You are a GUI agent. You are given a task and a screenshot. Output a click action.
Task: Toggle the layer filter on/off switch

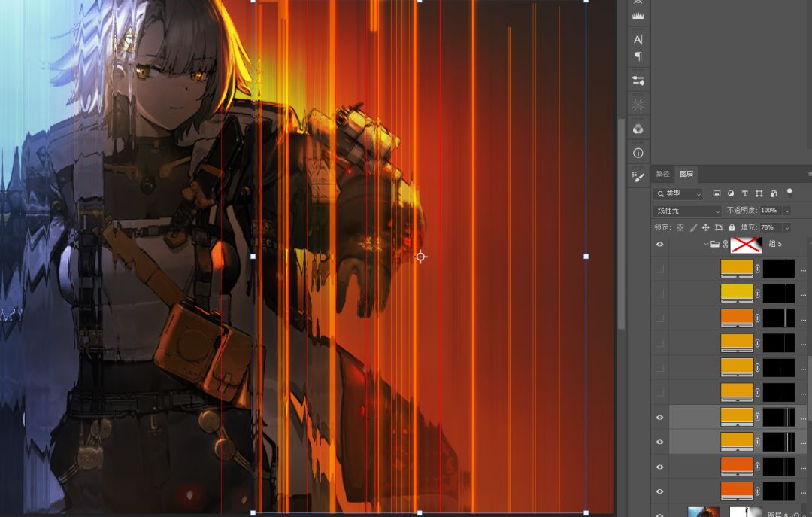click(789, 193)
